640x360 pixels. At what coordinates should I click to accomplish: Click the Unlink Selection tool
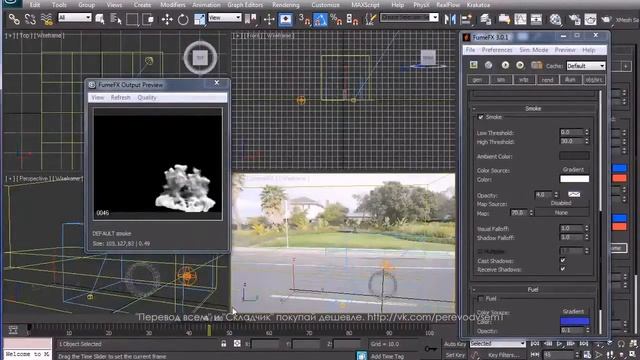30,19
